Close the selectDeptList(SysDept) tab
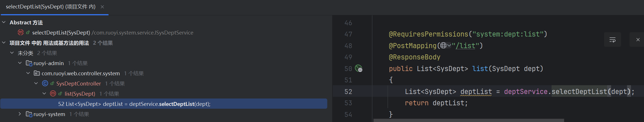The height and width of the screenshot is (122, 644). [102, 7]
